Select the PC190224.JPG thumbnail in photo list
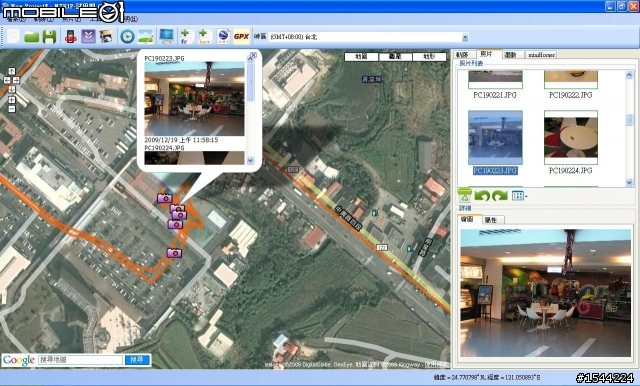The height and width of the screenshot is (386, 640). tap(571, 138)
